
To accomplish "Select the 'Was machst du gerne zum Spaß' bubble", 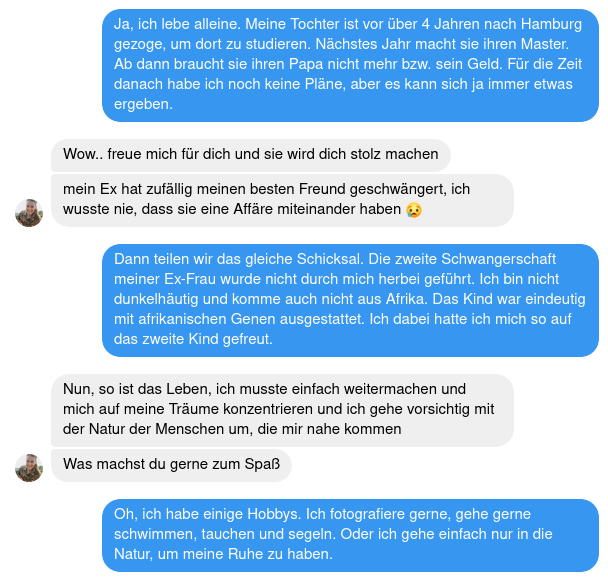I will [x=171, y=465].
